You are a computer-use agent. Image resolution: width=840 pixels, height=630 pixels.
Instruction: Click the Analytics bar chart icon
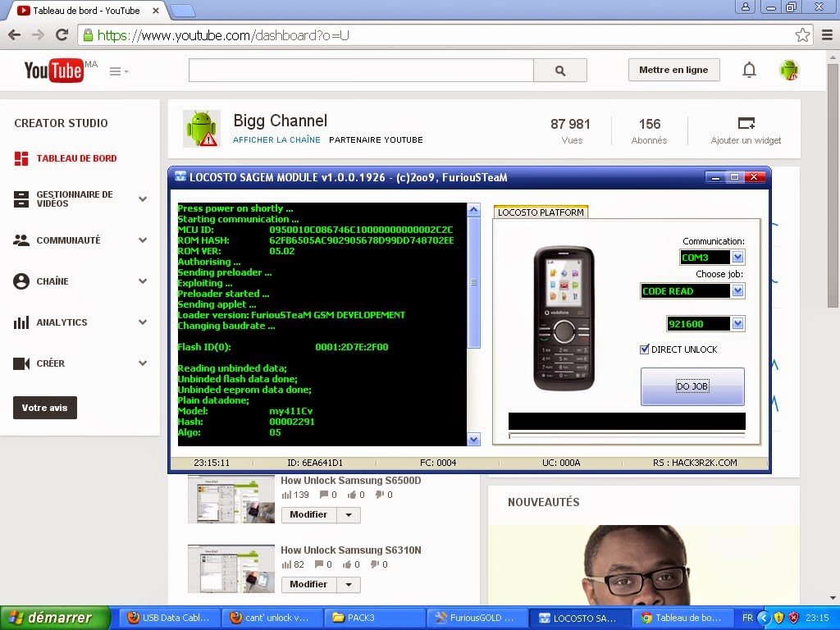coord(21,322)
